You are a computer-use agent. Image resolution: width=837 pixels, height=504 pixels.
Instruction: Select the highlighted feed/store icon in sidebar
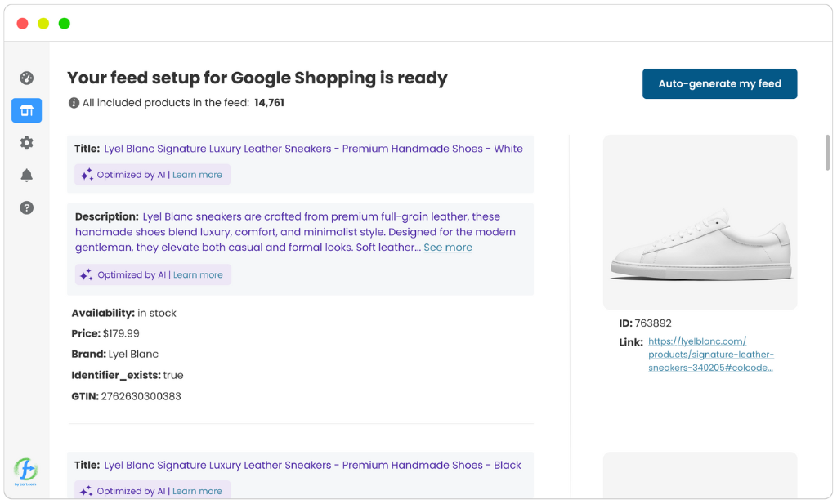(x=26, y=110)
